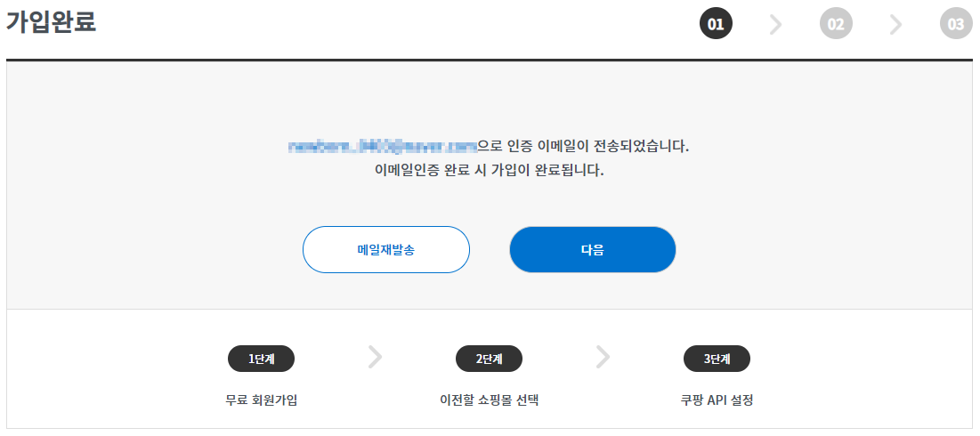The image size is (980, 436).
Task: Click the arrow between 1단계 and 2단계
Action: point(375,357)
